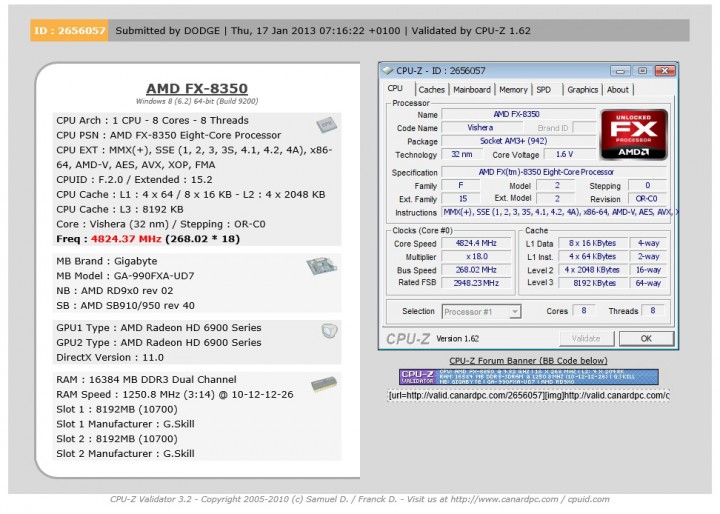Click the CPU-Z Validator forum banner image
The width and height of the screenshot is (720, 514).
click(x=529, y=377)
